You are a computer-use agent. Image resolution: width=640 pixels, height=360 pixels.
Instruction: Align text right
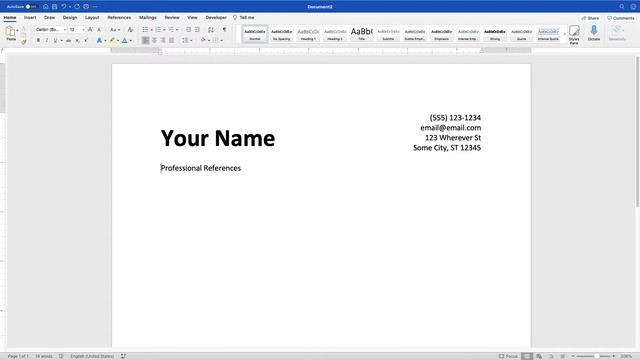tap(163, 40)
